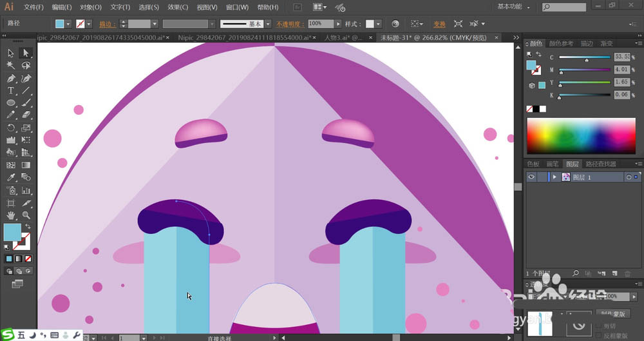Select the Blend tool
Screen dimensions: 644x341
coord(26,178)
